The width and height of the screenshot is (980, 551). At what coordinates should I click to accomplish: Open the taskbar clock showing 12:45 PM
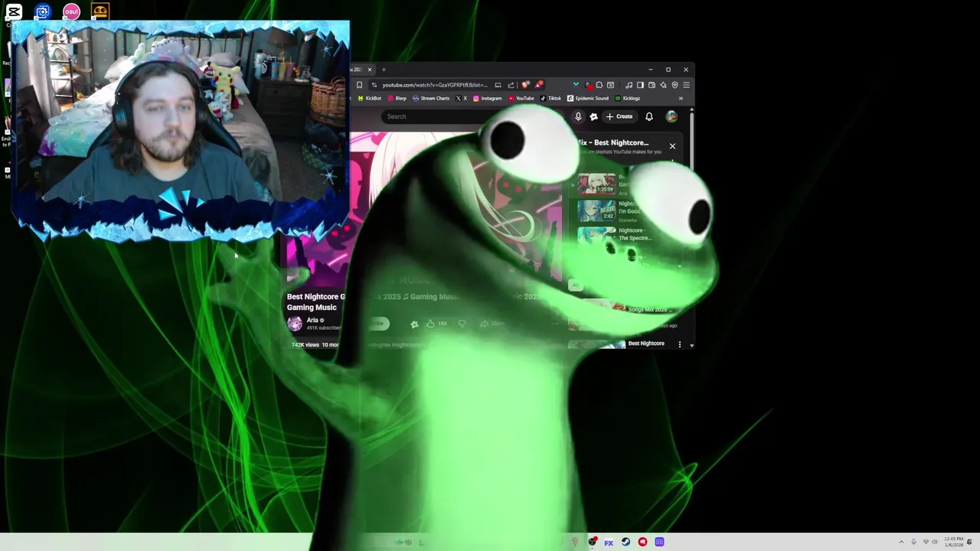pos(954,542)
